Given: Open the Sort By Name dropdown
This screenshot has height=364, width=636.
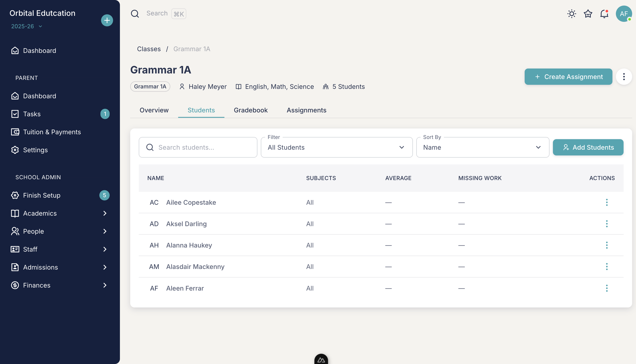Looking at the screenshot, I should pos(482,147).
